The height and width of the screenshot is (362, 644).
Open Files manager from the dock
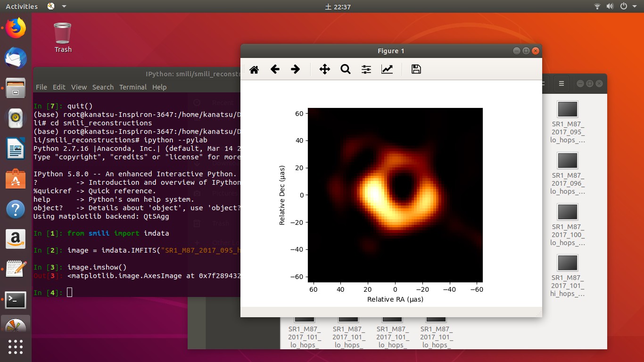[16, 88]
